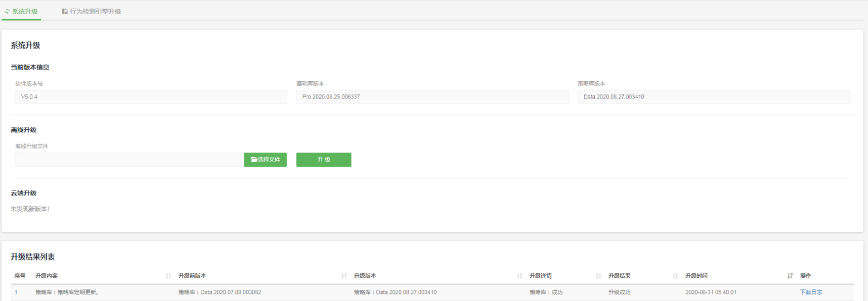The height and width of the screenshot is (301, 868).
Task: Select the 策略库定期更新 cell in row 1
Action: pyautogui.click(x=67, y=292)
